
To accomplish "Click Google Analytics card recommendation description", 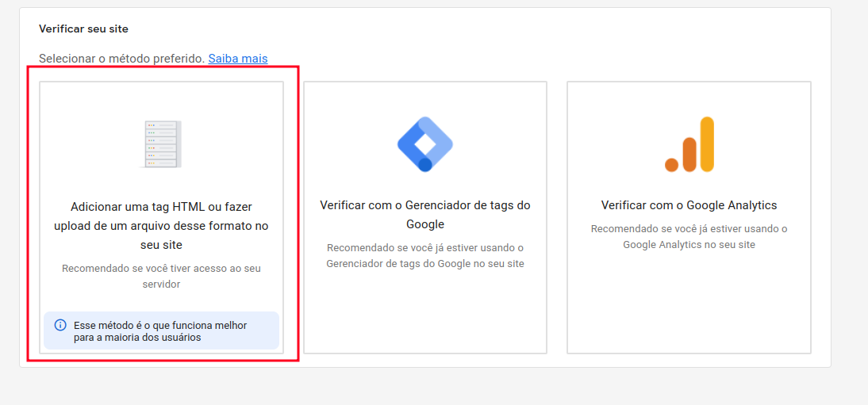I will [689, 236].
